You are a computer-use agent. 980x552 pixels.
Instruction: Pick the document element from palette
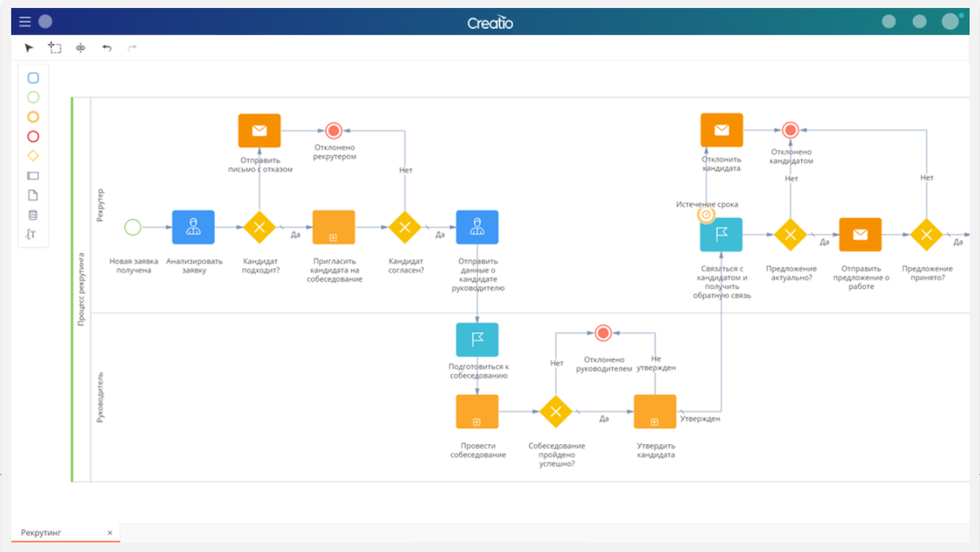[x=33, y=195]
